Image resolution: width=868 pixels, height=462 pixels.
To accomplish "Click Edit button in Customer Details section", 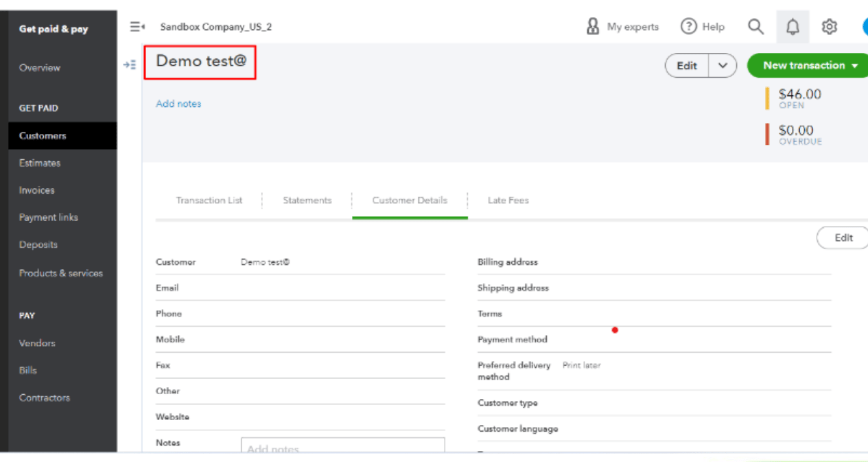I will [843, 238].
